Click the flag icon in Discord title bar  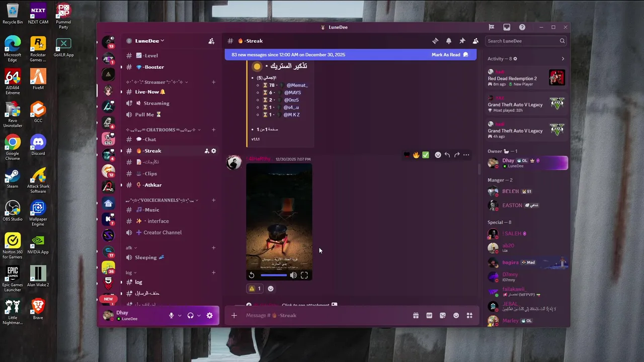(x=492, y=27)
